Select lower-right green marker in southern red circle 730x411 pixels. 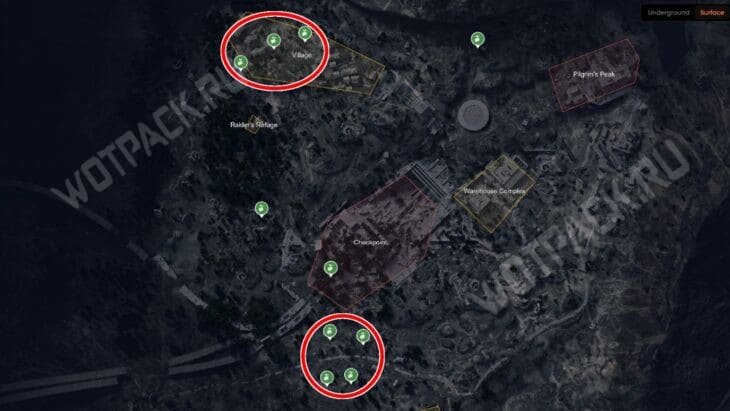click(351, 376)
